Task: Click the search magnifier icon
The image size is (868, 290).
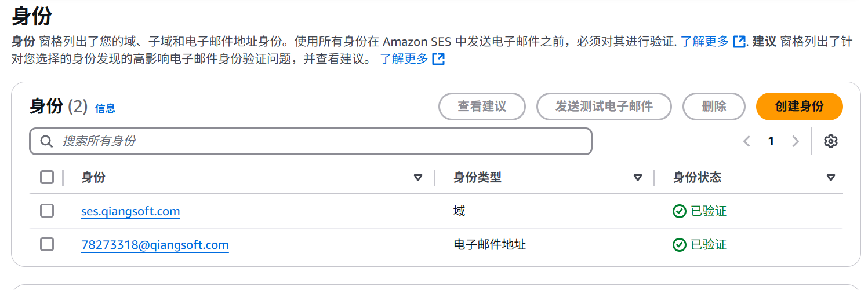Action: coord(46,141)
